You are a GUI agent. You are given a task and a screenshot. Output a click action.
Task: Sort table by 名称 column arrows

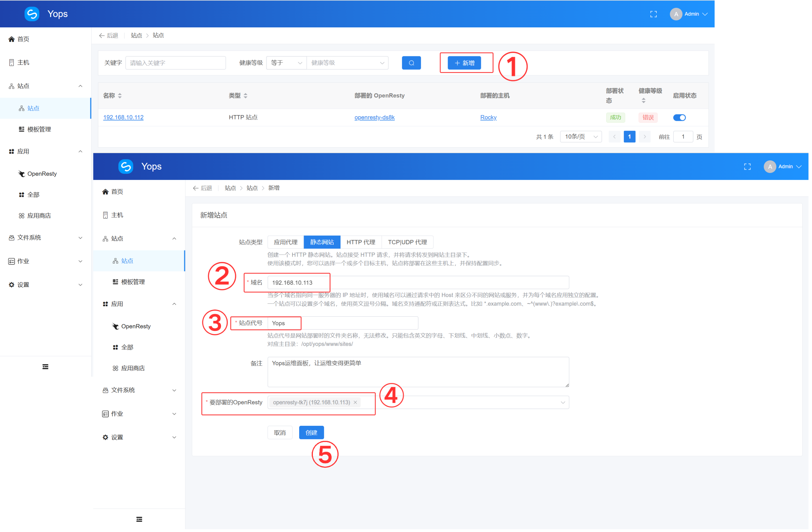point(120,96)
